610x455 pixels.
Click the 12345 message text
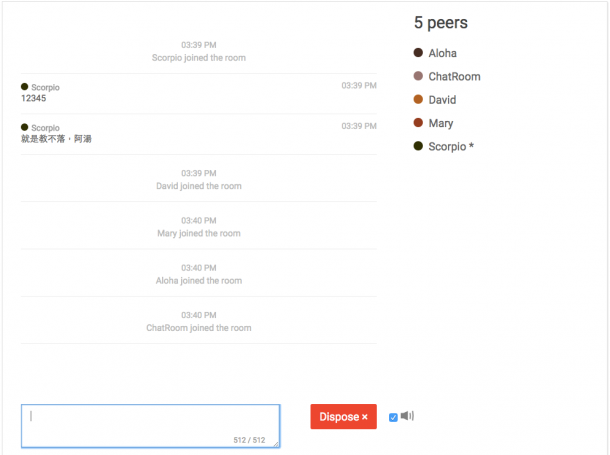click(x=33, y=98)
